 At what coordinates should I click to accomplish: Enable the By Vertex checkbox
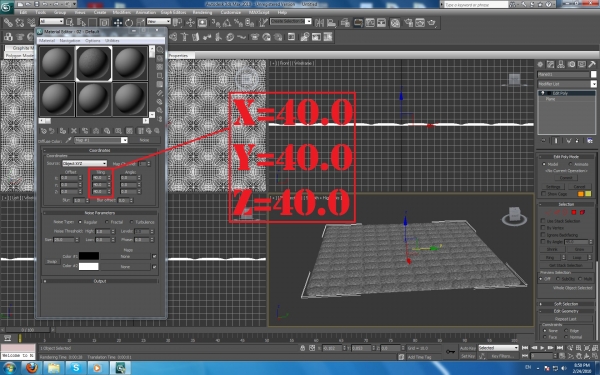coord(543,228)
